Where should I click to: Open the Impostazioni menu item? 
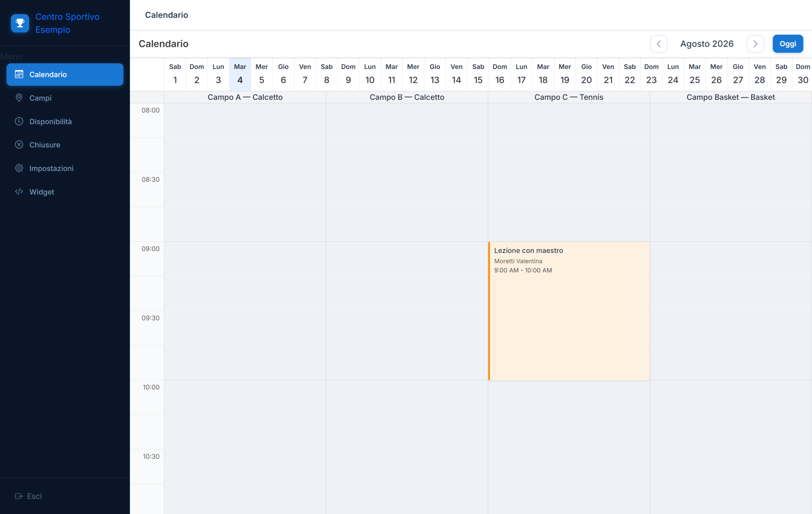point(65,168)
